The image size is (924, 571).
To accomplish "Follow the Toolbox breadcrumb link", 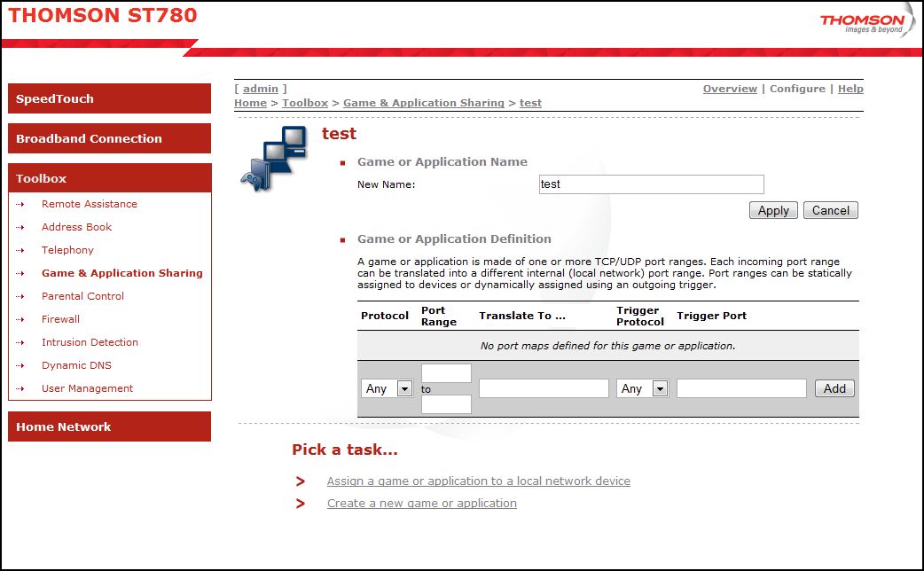I will [x=305, y=103].
